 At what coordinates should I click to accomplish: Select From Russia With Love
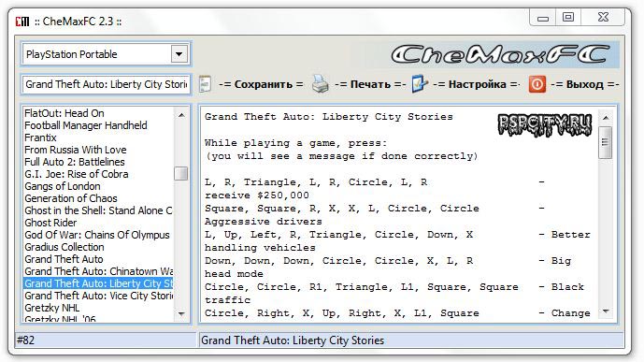[x=75, y=150]
